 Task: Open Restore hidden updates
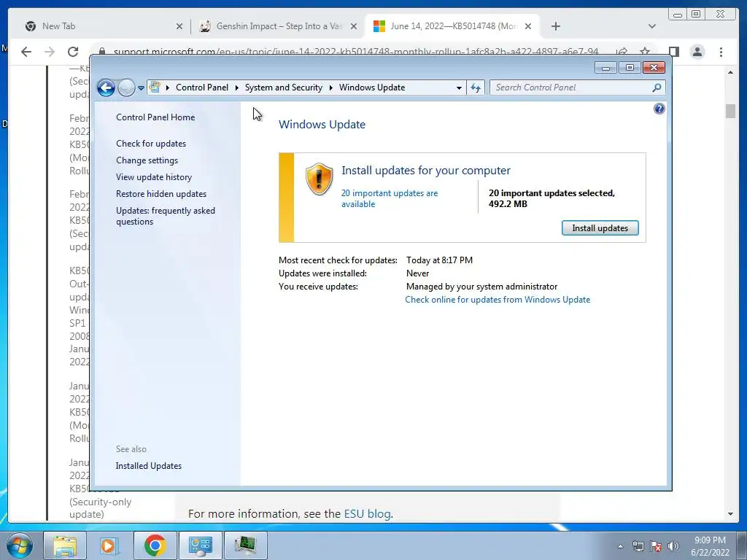tap(161, 194)
